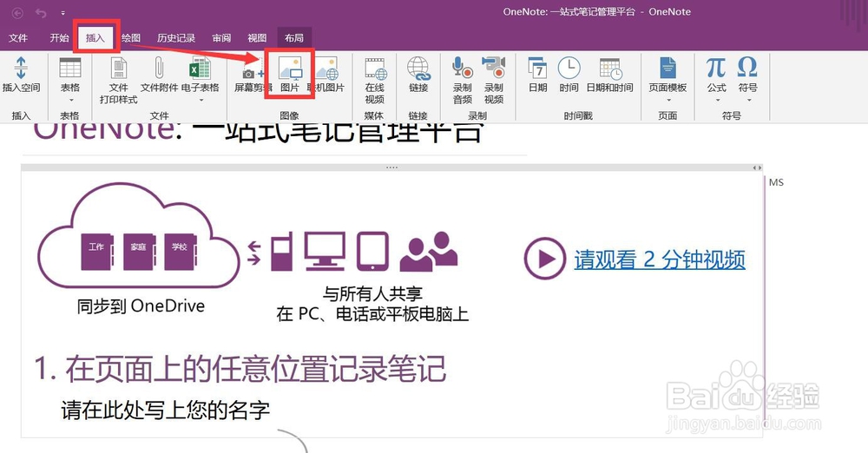Click File Printout (文件打印样式) icon

118,81
